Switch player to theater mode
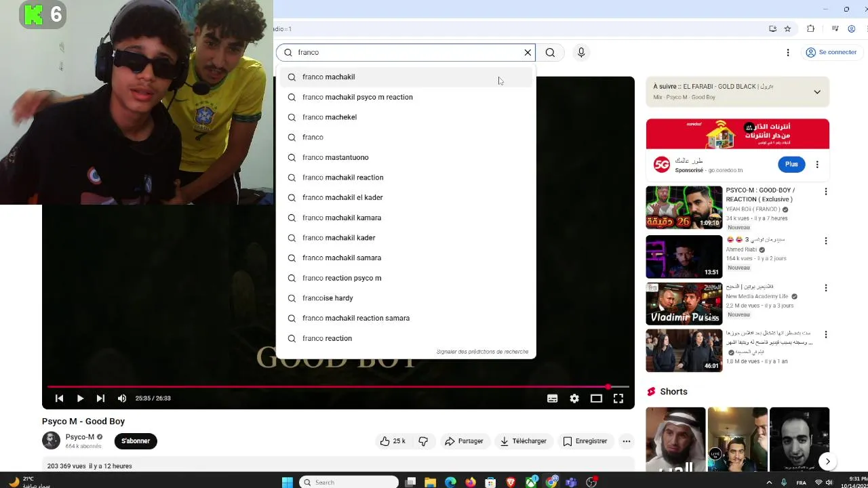Screen dimensions: 868x488 [596, 399]
